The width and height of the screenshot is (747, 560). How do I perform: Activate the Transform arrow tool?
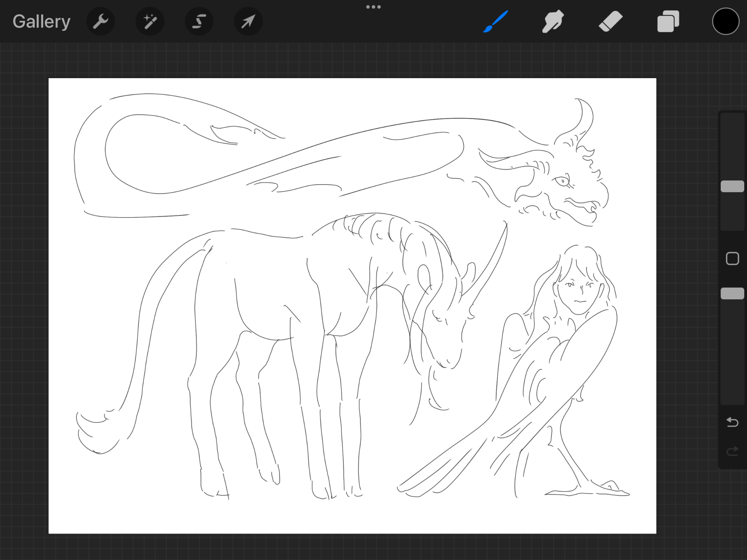(248, 21)
